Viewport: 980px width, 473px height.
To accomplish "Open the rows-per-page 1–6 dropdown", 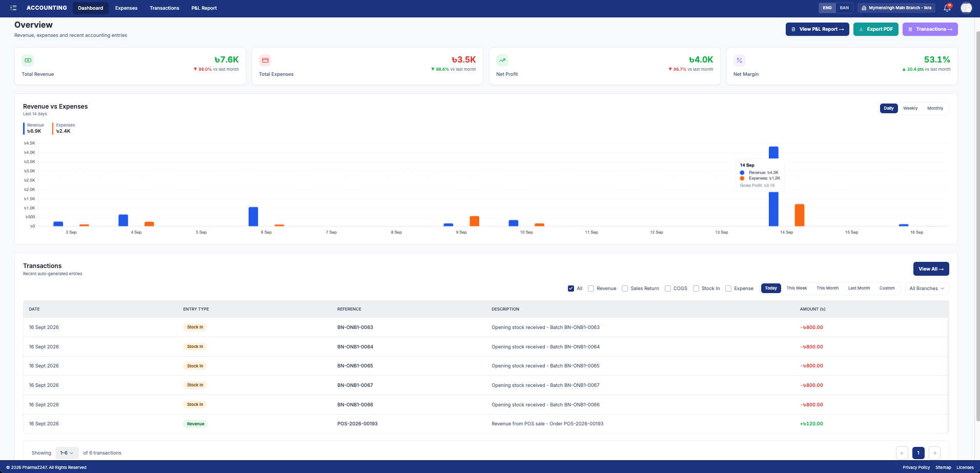I will (x=67, y=453).
